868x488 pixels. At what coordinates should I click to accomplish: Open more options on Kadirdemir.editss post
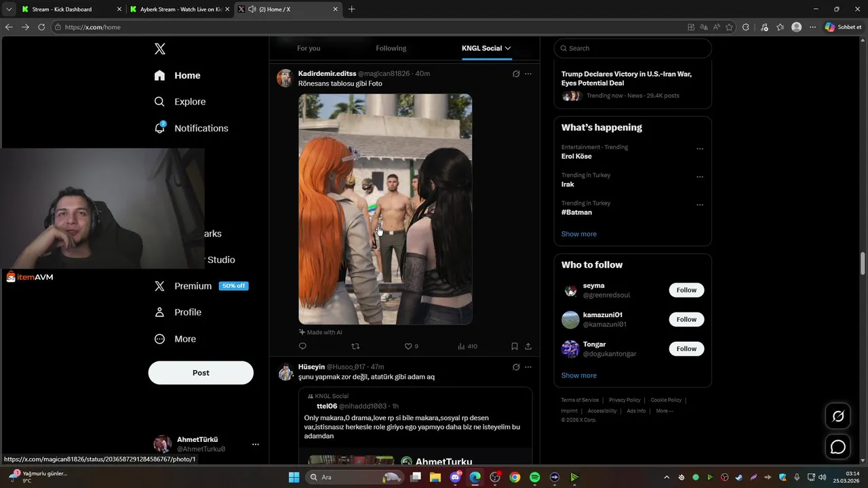pos(528,74)
